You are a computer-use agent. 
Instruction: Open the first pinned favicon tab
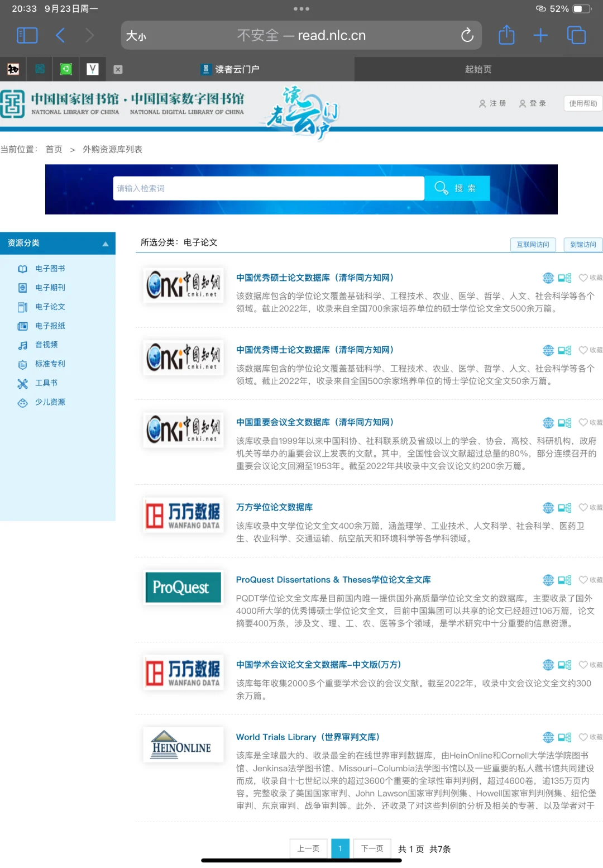coord(13,69)
